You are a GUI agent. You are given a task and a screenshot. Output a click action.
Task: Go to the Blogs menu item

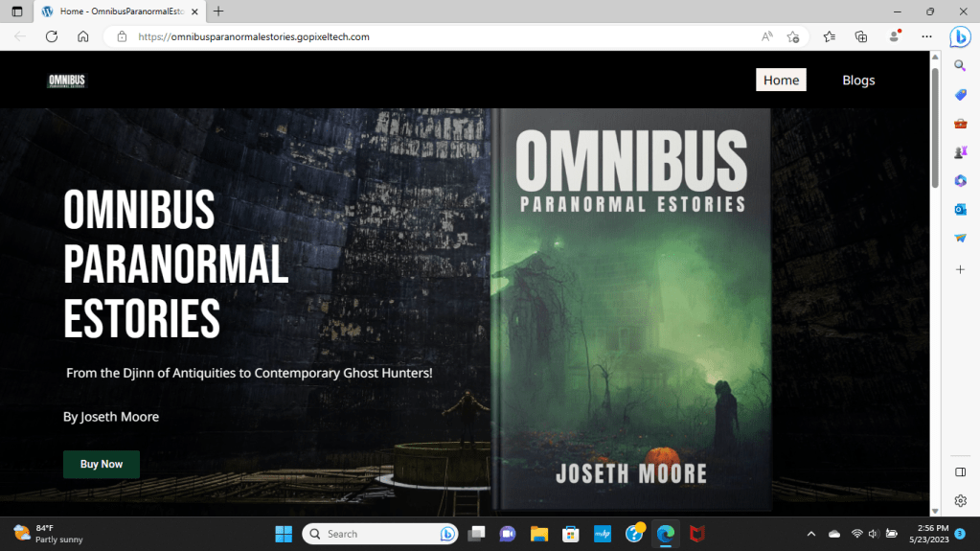point(858,80)
